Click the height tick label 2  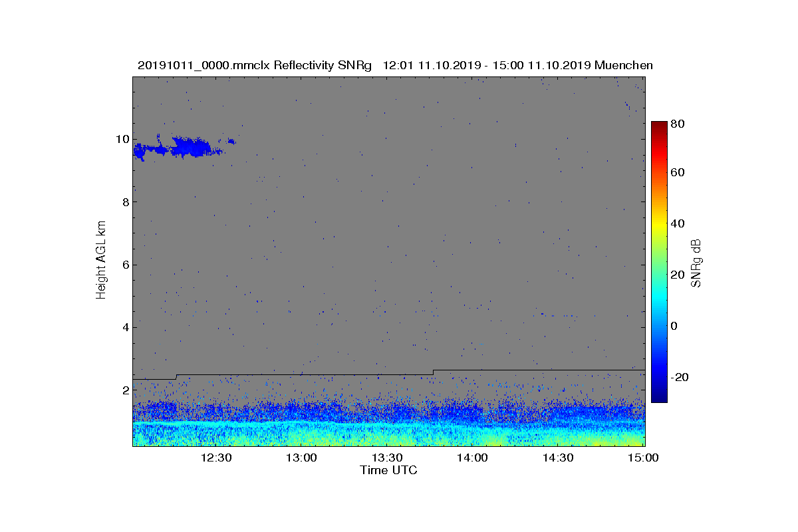point(125,390)
